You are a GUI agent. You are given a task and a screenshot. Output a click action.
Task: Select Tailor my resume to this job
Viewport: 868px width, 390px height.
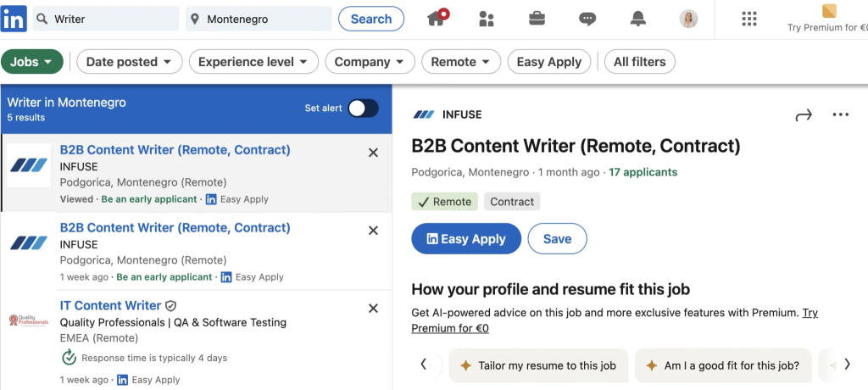(x=538, y=365)
